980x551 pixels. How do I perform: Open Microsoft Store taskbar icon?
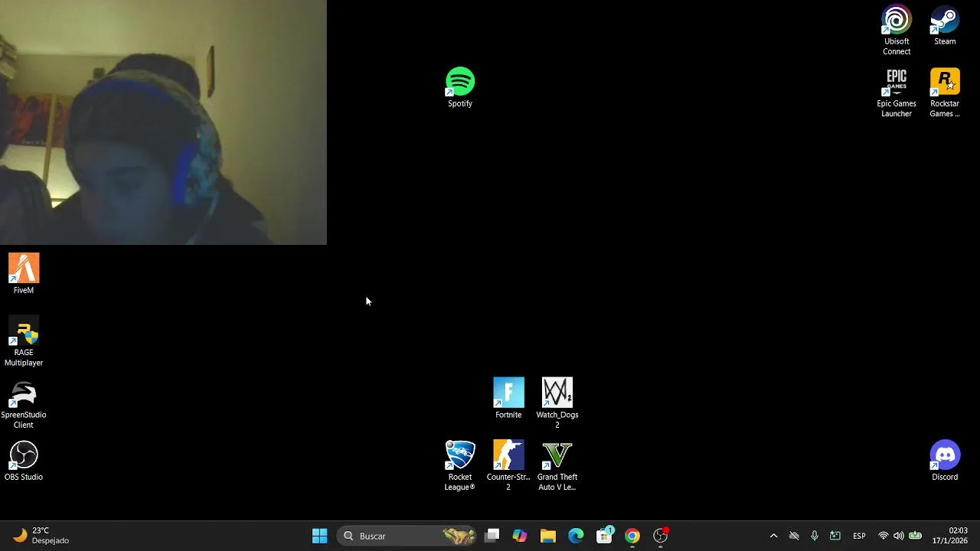coord(604,536)
